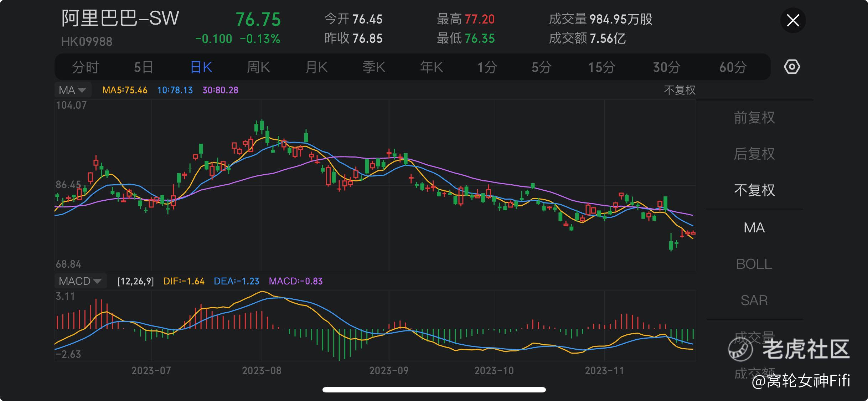The image size is (868, 401).
Task: Enable SAR indicator in side panel
Action: coord(754,300)
